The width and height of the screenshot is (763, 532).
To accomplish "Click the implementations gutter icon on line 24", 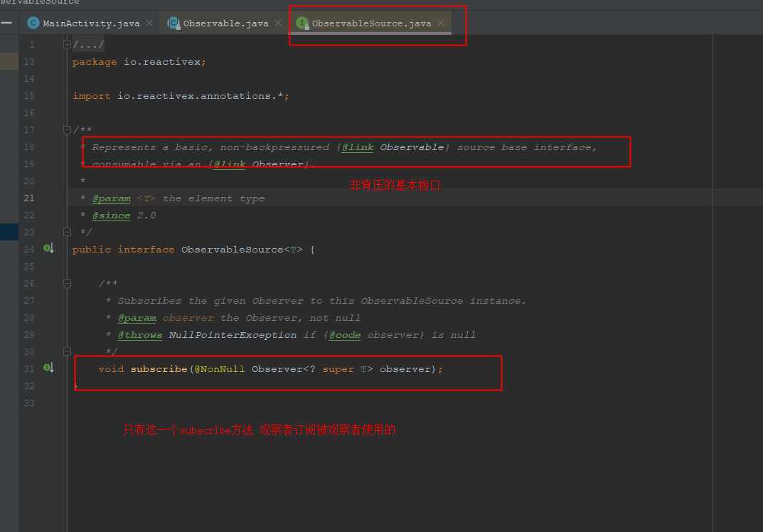I will click(x=48, y=249).
